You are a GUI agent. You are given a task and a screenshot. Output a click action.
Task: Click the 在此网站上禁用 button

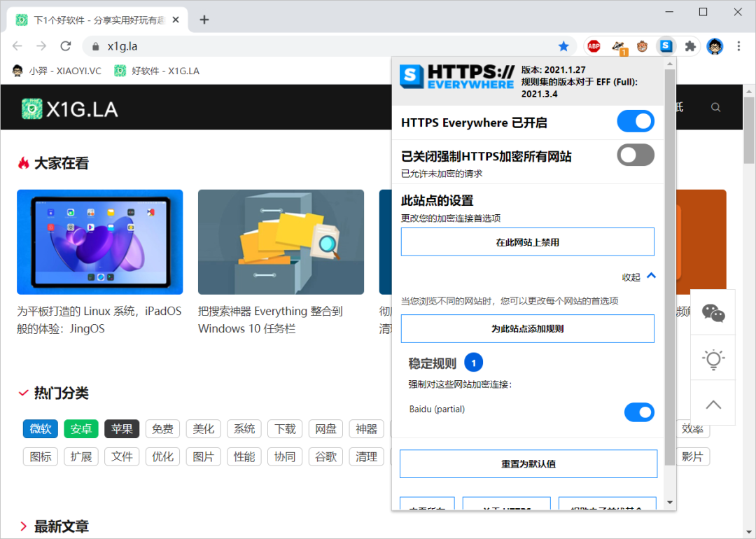(x=527, y=242)
